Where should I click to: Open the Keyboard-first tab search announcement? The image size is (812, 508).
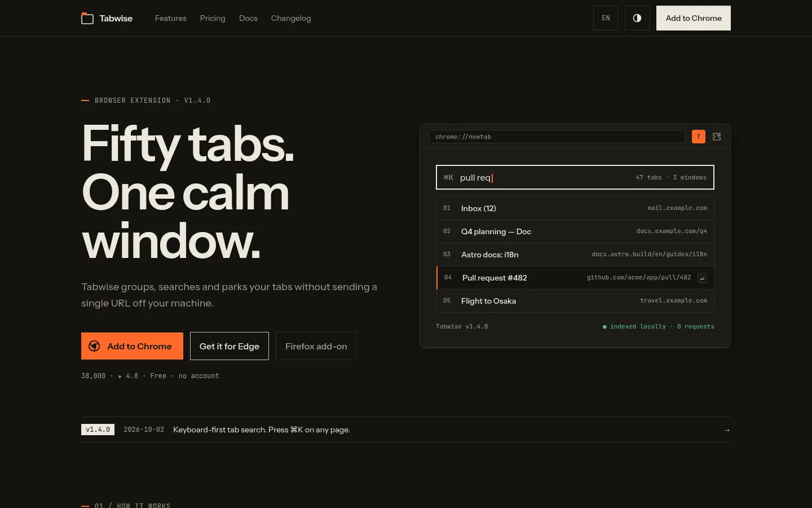point(262,430)
